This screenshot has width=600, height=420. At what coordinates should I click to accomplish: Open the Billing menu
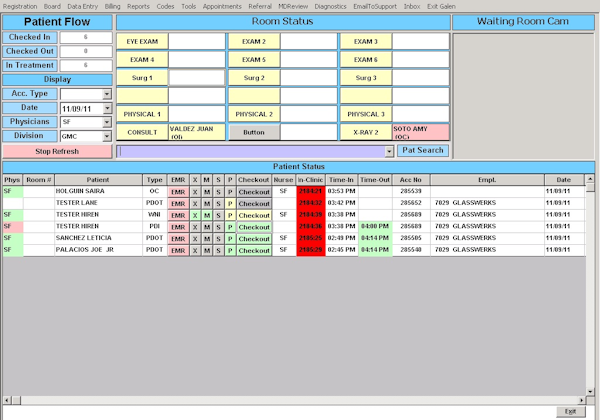click(x=112, y=6)
